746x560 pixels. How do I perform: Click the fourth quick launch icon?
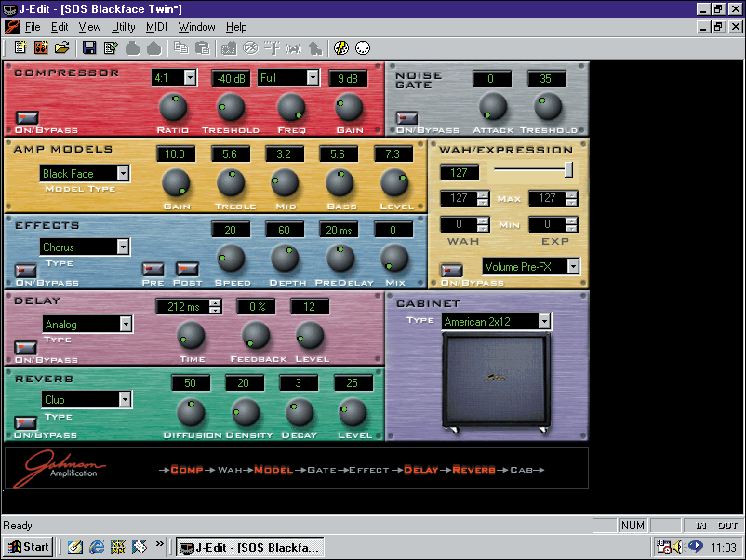(140, 547)
